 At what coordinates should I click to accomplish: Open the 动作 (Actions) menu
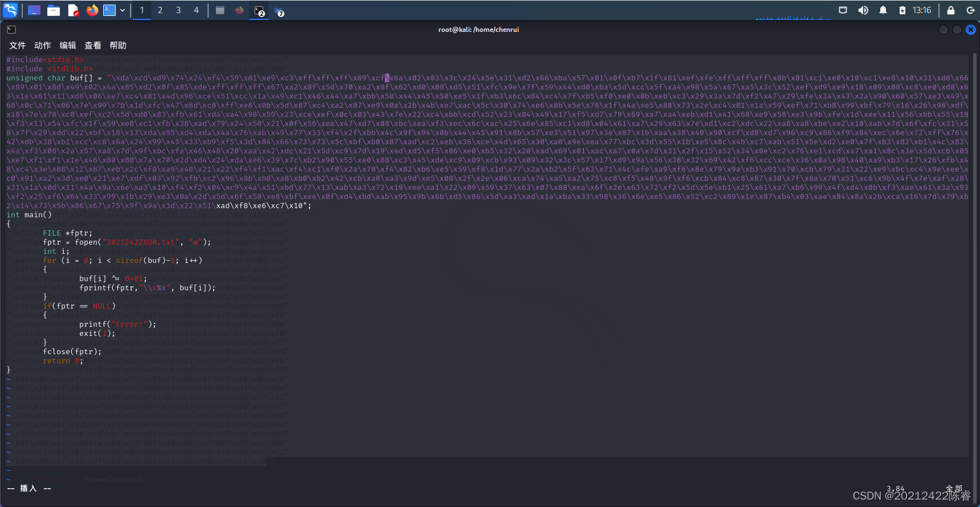click(43, 45)
